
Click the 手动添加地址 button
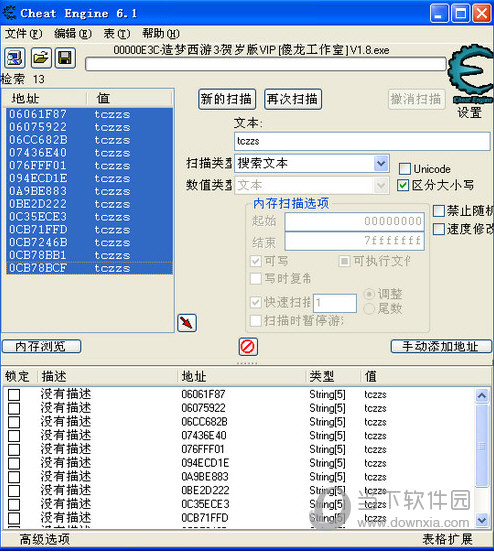pos(441,346)
